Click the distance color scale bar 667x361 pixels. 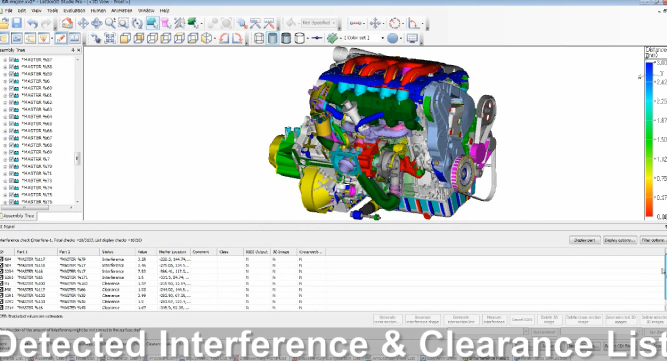click(x=649, y=139)
